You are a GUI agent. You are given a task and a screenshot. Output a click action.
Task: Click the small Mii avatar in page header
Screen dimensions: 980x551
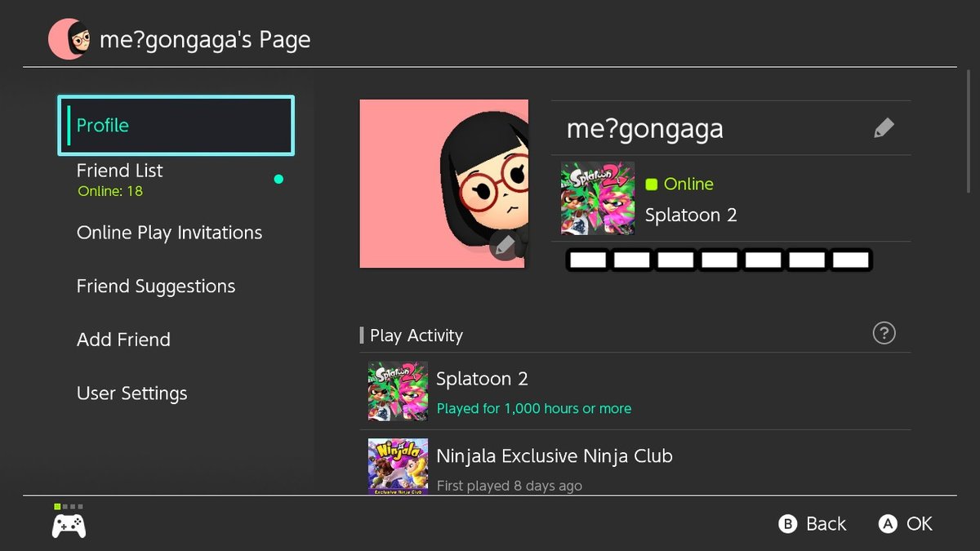(x=69, y=38)
